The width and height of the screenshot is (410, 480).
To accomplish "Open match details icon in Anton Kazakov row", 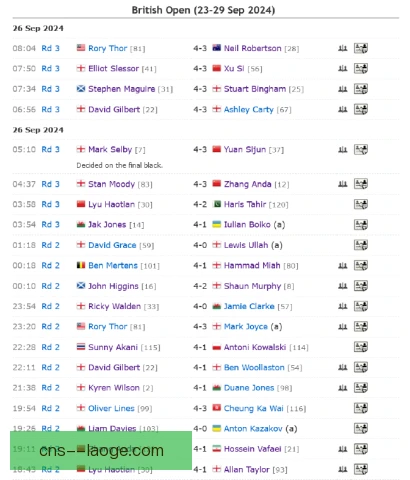I will pos(361,429).
